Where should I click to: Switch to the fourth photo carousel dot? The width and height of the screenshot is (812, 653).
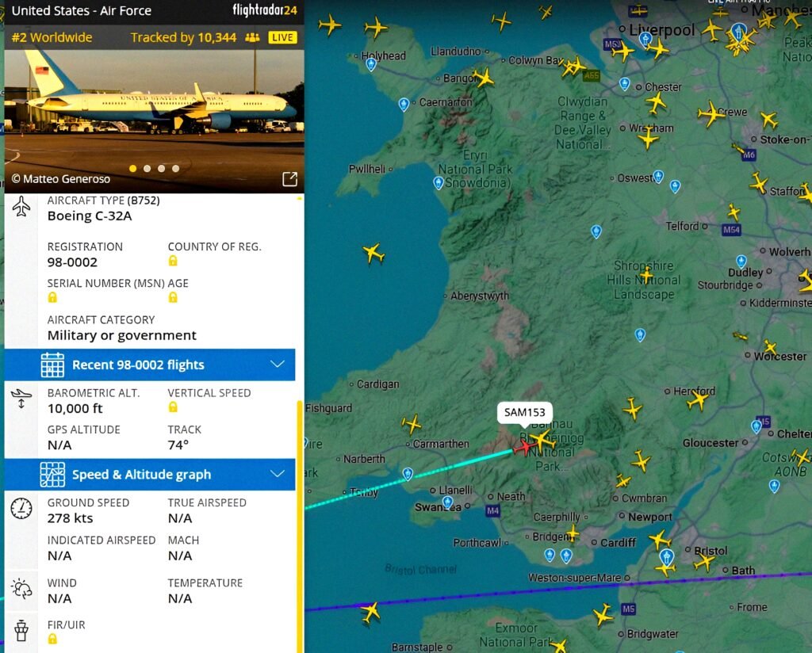pyautogui.click(x=176, y=168)
